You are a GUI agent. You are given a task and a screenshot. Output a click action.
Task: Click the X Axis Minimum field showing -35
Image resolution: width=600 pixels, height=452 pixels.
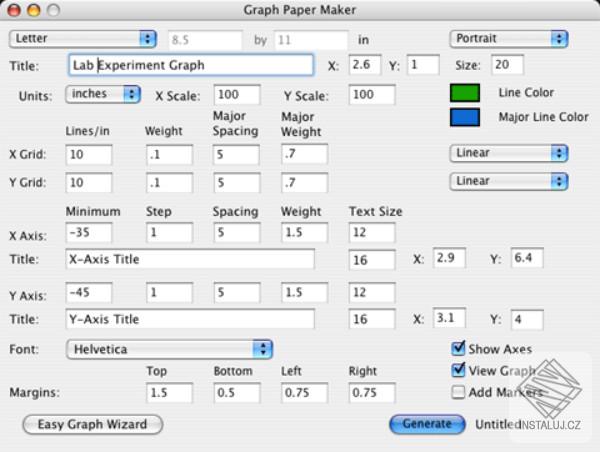pos(89,233)
